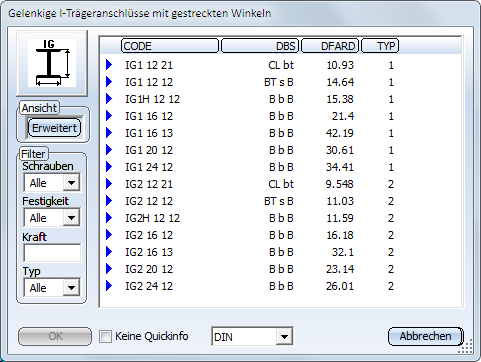This screenshot has height=362, width=481.
Task: Click blue arrow beside IG2 12 12
Action: [x=109, y=201]
